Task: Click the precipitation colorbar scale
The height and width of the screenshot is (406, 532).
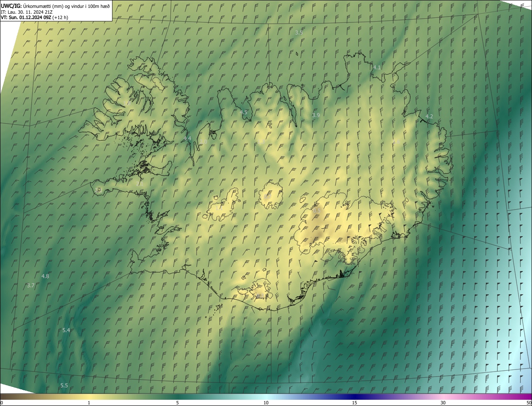Action: (x=266, y=396)
